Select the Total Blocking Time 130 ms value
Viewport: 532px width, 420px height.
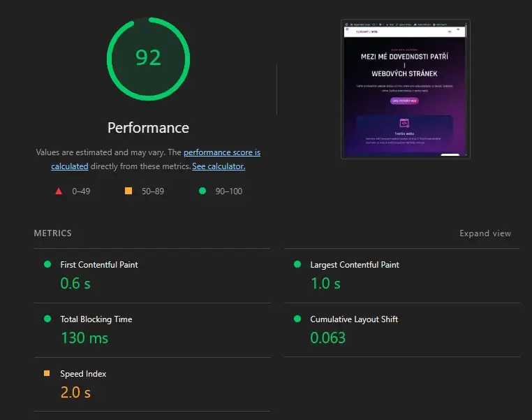[84, 338]
